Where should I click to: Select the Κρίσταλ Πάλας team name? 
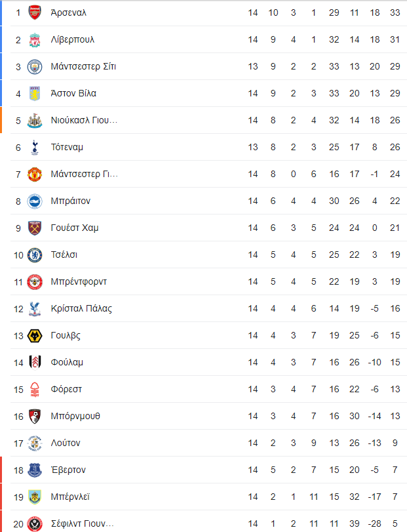pyautogui.click(x=81, y=308)
